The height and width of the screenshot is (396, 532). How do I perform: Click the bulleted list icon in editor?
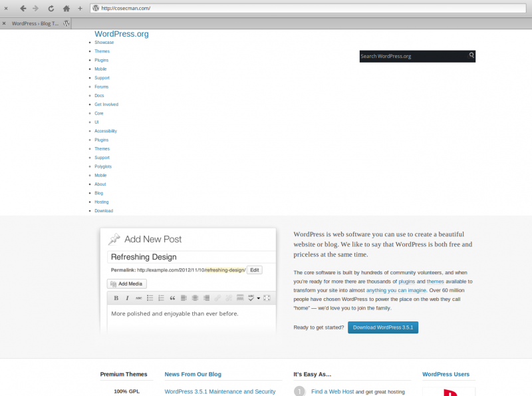click(150, 297)
